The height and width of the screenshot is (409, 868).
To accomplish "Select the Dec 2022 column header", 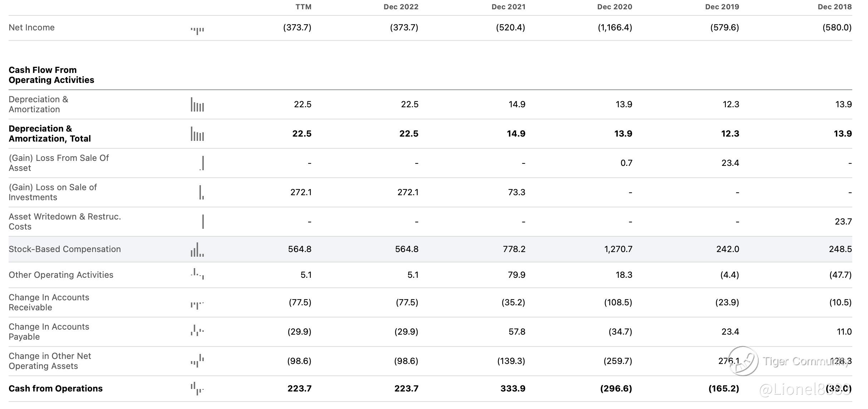I will pyautogui.click(x=401, y=7).
